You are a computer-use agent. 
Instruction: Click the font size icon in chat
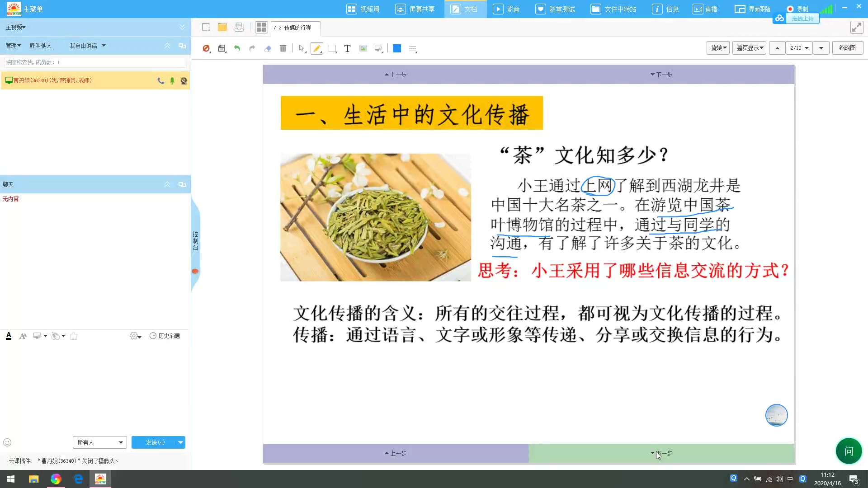[23, 336]
